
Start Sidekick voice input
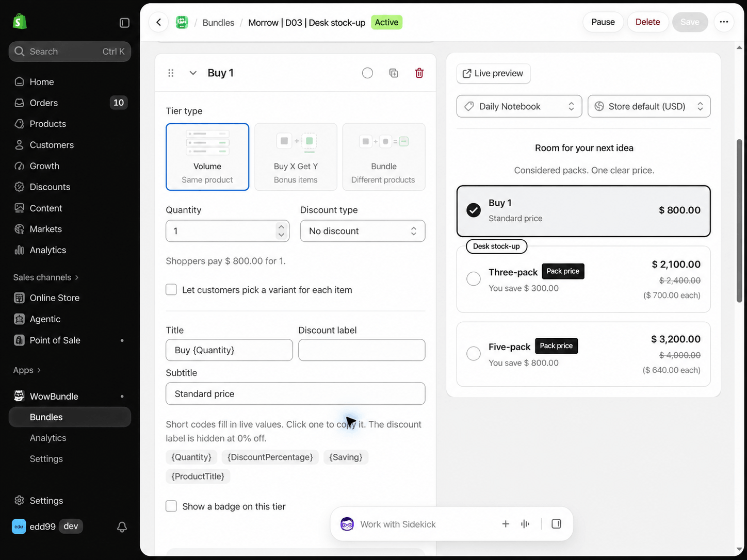click(x=525, y=524)
